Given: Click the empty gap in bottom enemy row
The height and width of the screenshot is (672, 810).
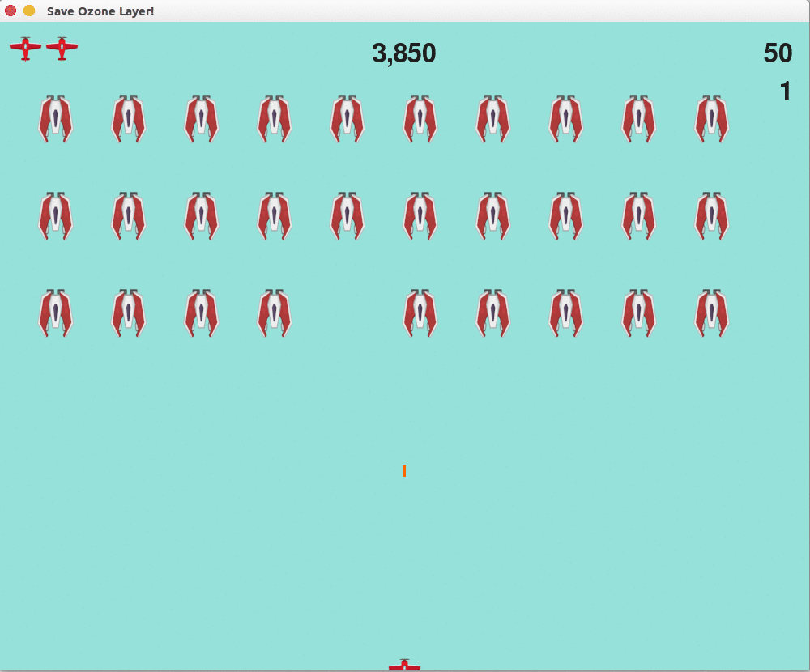Looking at the screenshot, I should (x=347, y=313).
